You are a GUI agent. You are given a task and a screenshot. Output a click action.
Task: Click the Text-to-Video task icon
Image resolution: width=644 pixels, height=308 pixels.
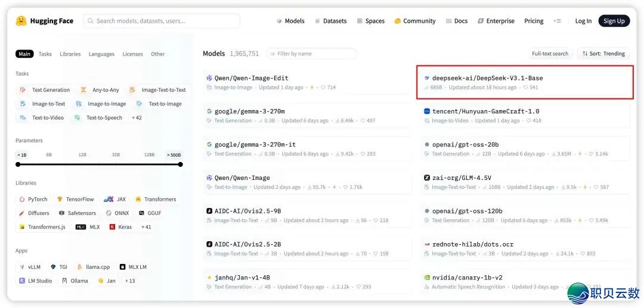[x=23, y=118]
